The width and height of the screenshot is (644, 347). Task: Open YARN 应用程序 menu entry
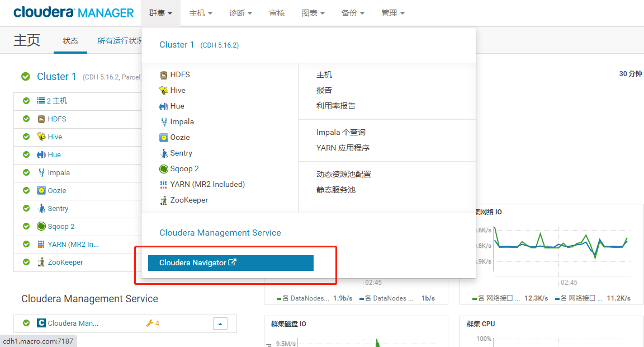[x=343, y=148]
